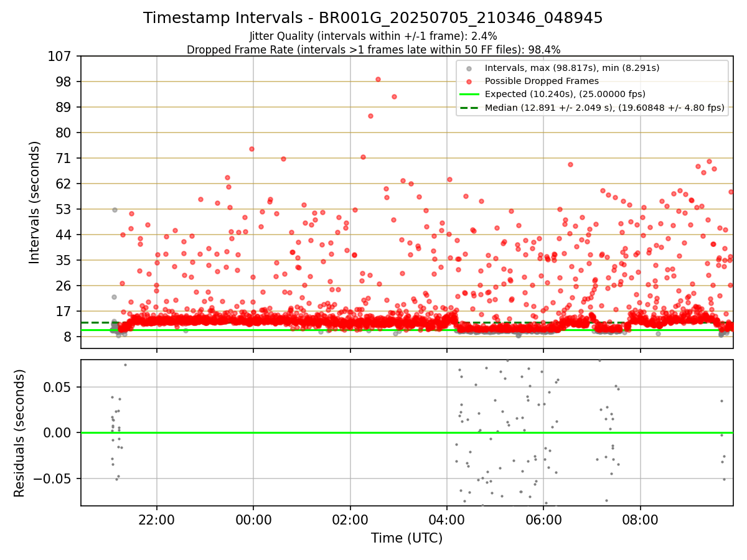747x560 pixels.
Task: Click the gray dot marker in the legend
Action: (x=469, y=68)
